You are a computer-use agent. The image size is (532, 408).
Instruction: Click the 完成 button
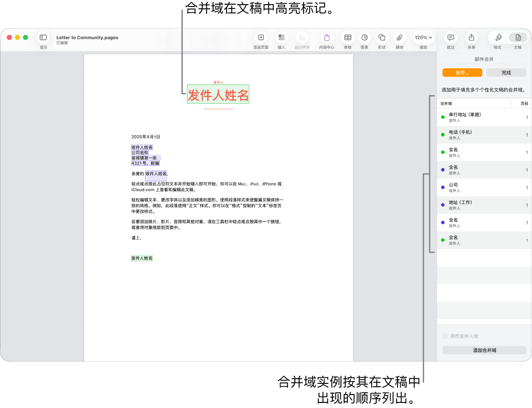tap(506, 72)
